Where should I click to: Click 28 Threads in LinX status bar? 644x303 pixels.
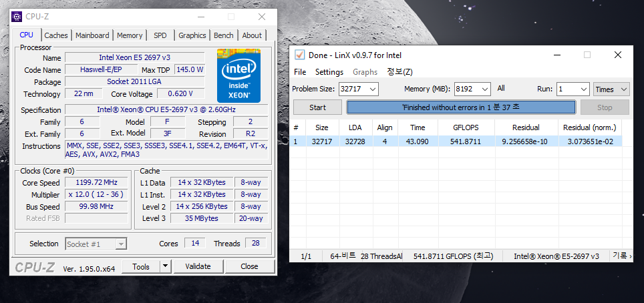(x=381, y=256)
